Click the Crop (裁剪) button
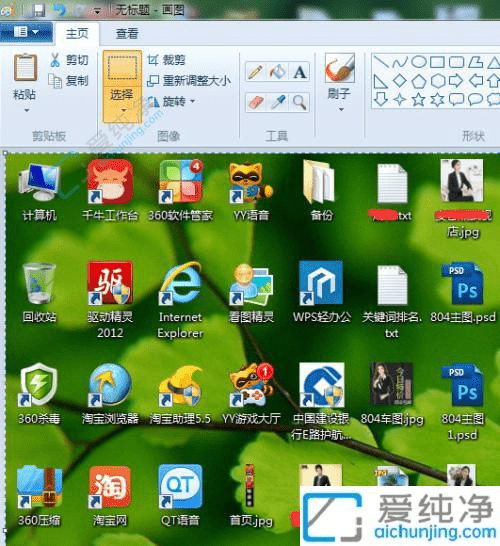This screenshot has width=500, height=546. 166,60
